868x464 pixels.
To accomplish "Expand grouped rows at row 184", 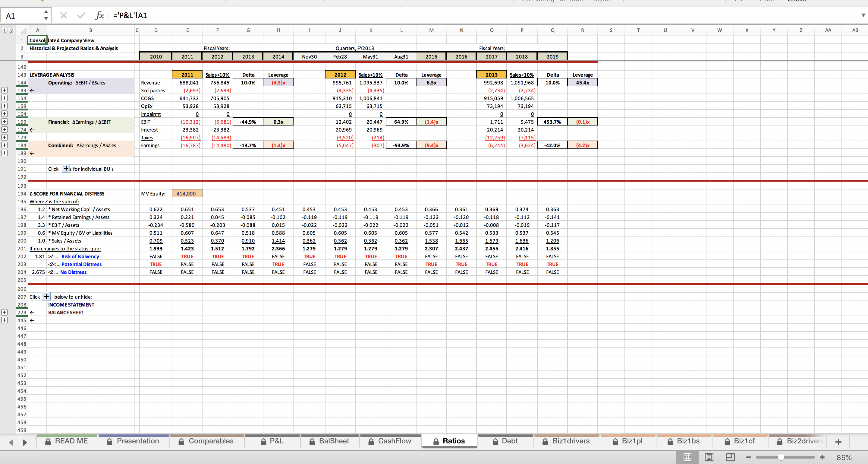I will (5, 145).
